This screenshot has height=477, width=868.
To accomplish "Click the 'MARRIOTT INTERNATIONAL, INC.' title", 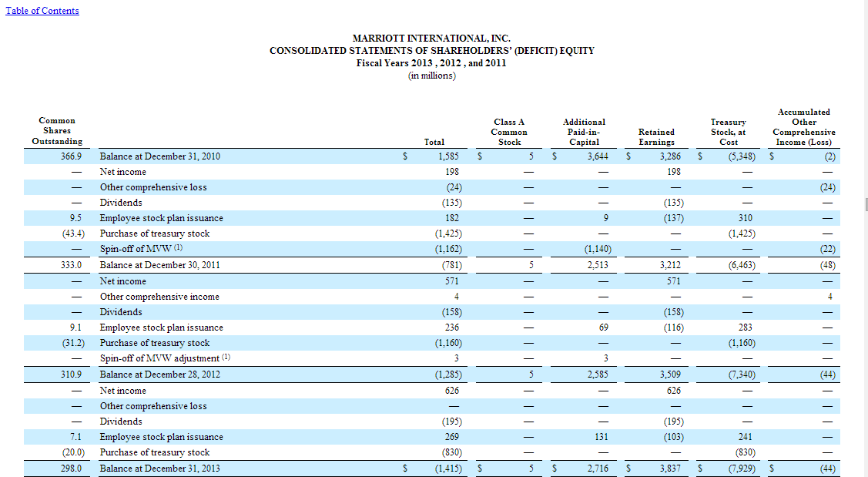I will 431,39.
